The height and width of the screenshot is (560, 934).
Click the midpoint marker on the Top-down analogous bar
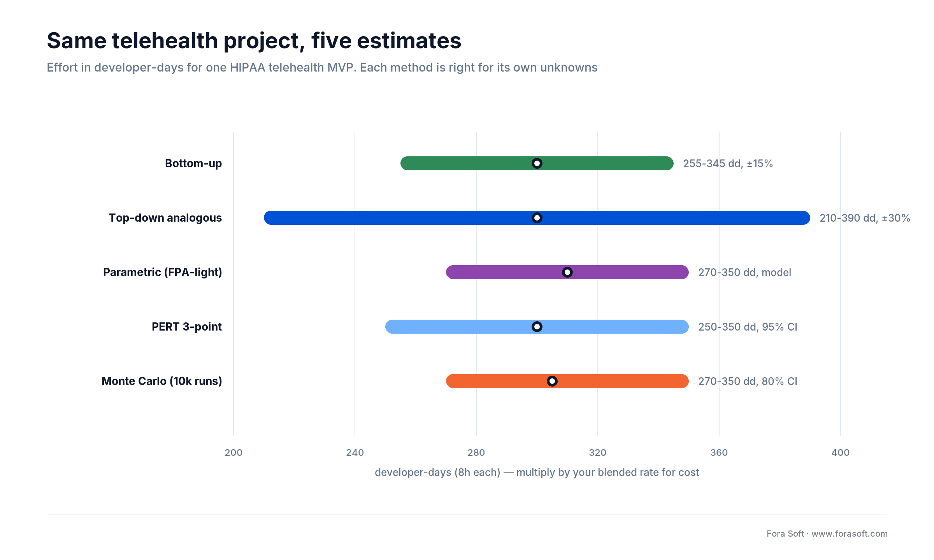[537, 218]
